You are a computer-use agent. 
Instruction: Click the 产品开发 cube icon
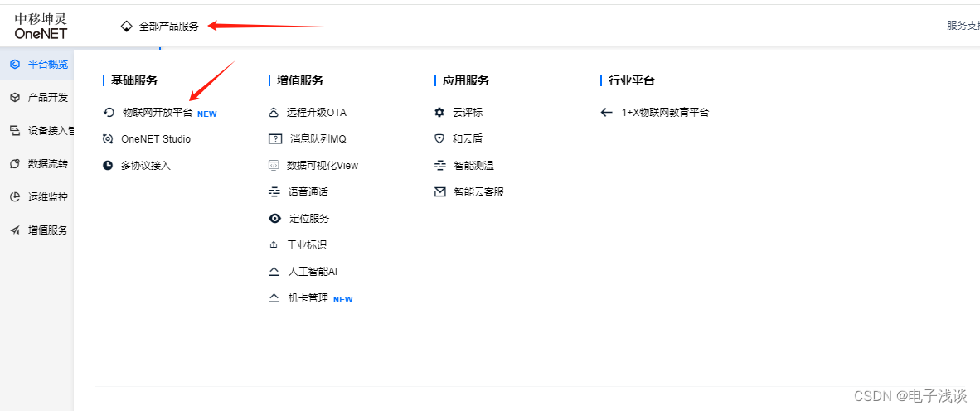point(15,98)
